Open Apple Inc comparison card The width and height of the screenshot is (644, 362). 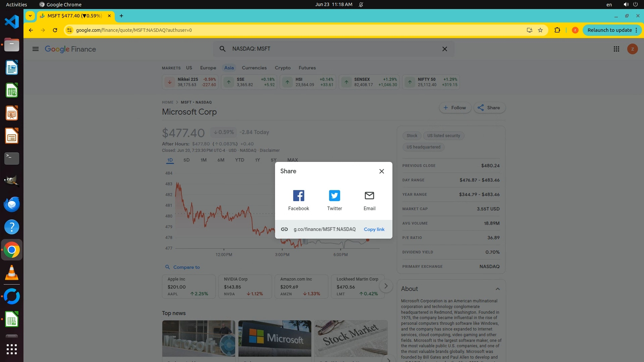189,286
